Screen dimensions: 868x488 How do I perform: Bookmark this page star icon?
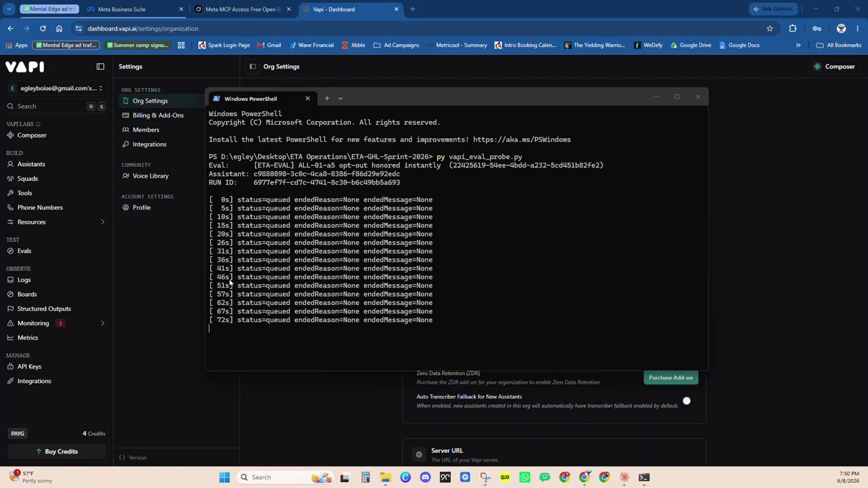pyautogui.click(x=770, y=28)
